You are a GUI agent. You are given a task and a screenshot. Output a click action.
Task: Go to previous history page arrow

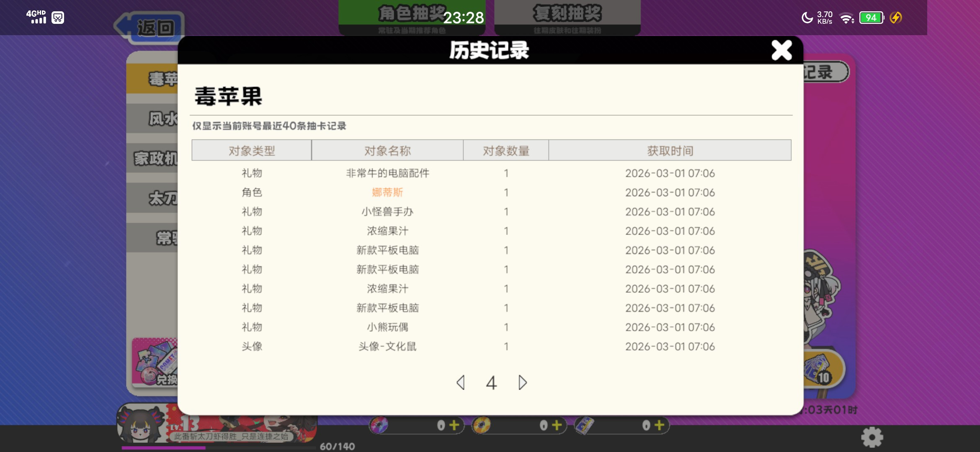pos(461,382)
